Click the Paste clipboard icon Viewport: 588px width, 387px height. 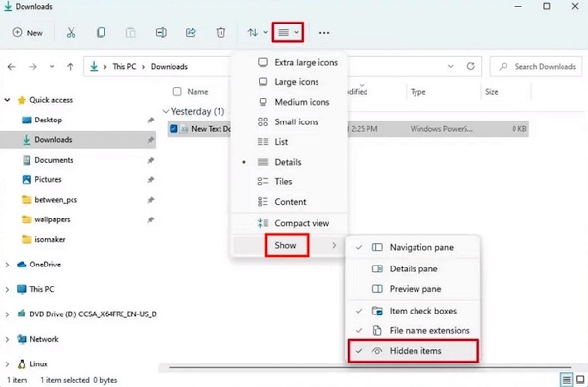[130, 33]
